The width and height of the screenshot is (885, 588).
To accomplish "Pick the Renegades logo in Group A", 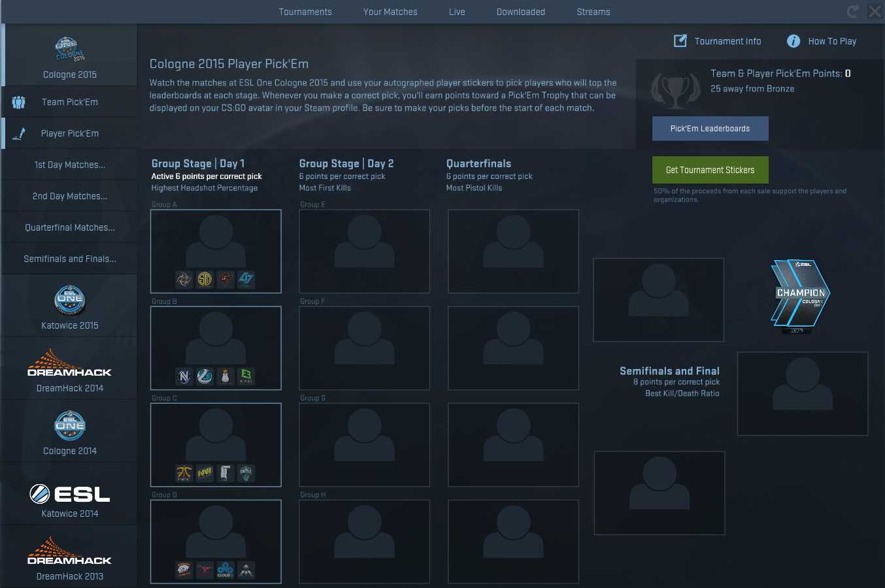I will [225, 280].
